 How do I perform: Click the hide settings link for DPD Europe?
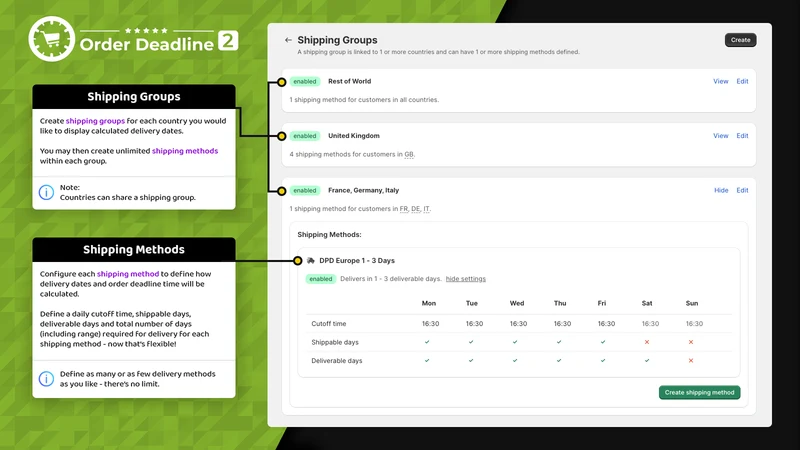(x=465, y=279)
